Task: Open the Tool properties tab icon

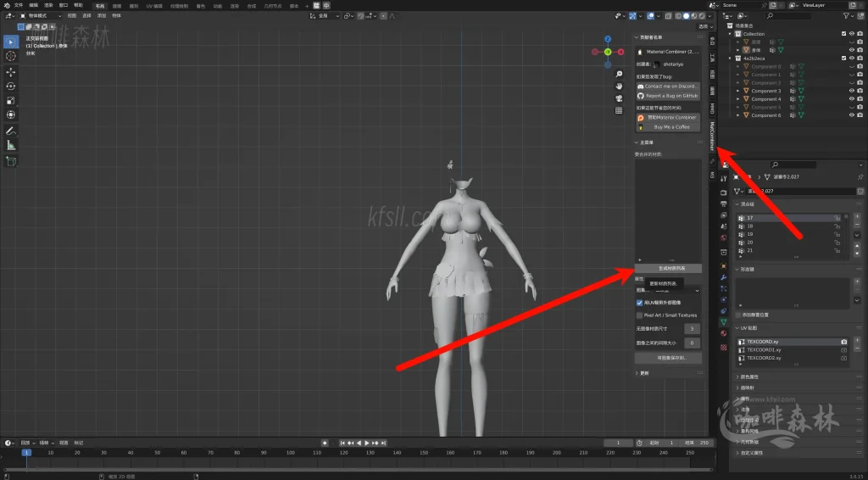Action: (x=724, y=178)
